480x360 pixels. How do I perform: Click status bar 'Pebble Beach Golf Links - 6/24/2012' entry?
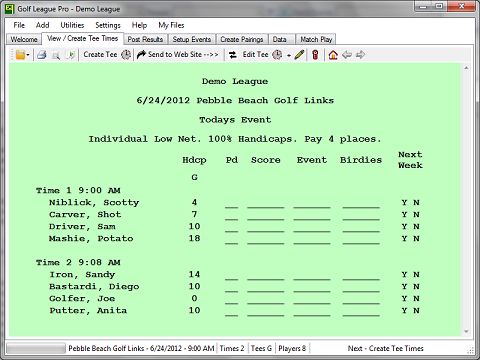(x=141, y=348)
